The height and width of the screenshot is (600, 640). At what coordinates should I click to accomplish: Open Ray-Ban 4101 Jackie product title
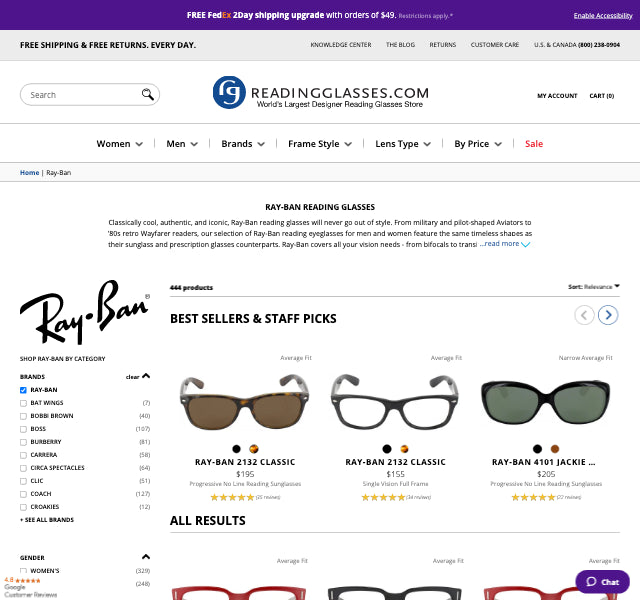pos(544,462)
